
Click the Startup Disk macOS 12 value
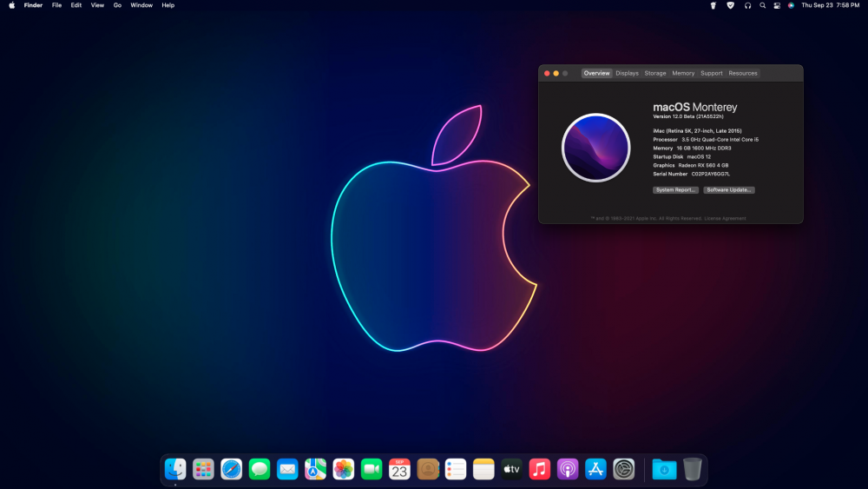(x=699, y=156)
